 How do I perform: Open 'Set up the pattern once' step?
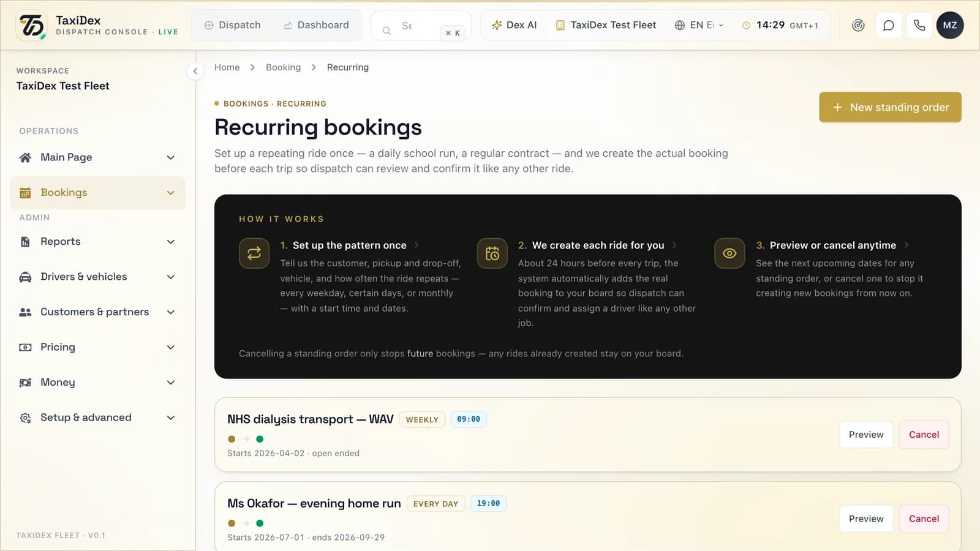[x=349, y=245]
